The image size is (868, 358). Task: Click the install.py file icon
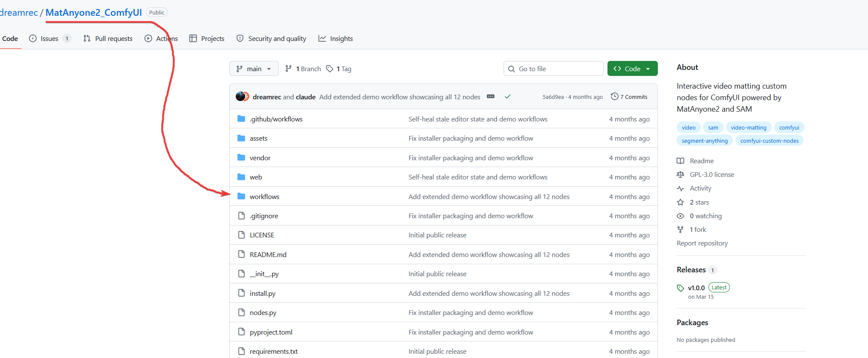[241, 293]
